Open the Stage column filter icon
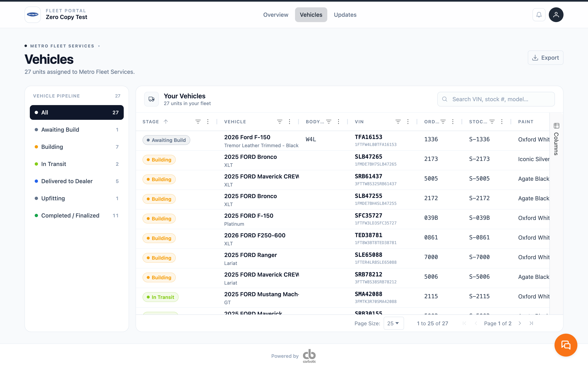Viewport: 588px width, 368px height. click(x=198, y=121)
